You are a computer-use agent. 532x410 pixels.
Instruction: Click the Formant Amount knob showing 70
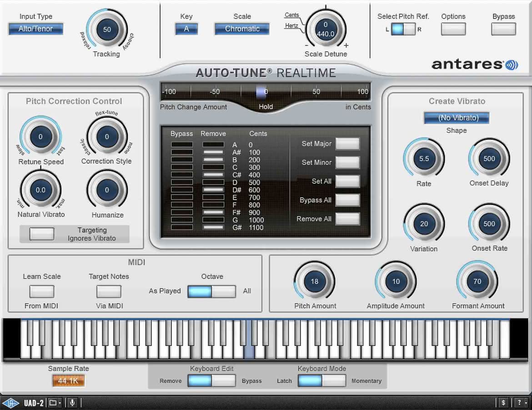(x=477, y=281)
